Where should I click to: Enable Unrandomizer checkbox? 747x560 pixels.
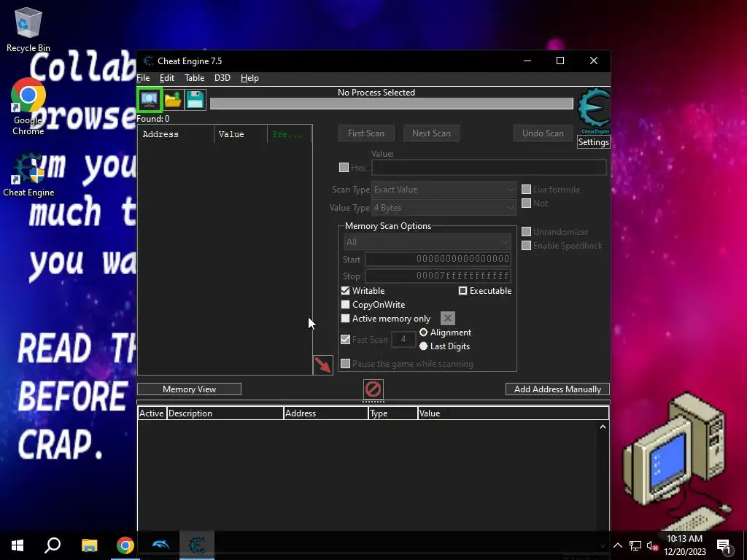click(526, 231)
